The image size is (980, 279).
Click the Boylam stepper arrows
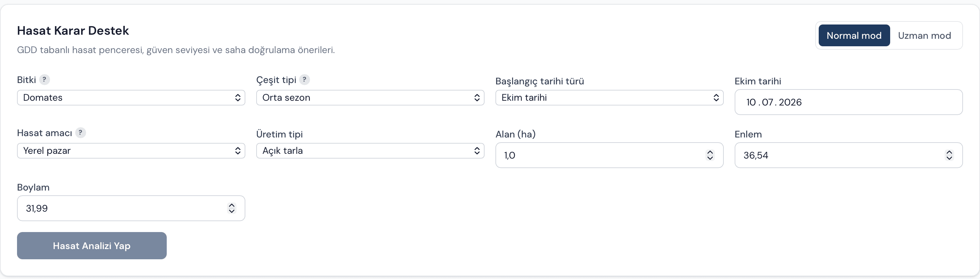tap(232, 208)
